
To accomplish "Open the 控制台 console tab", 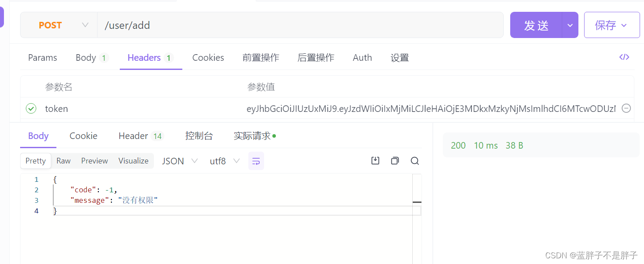I will pyautogui.click(x=199, y=136).
